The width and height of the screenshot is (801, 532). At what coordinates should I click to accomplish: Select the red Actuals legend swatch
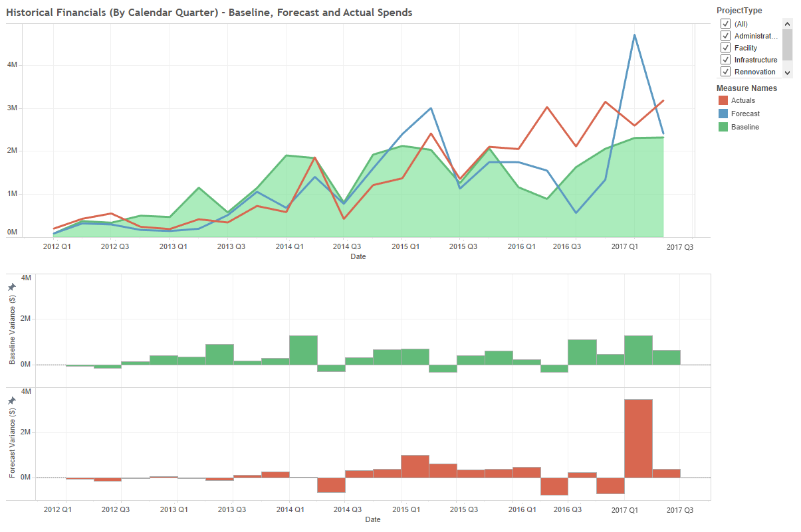[723, 100]
